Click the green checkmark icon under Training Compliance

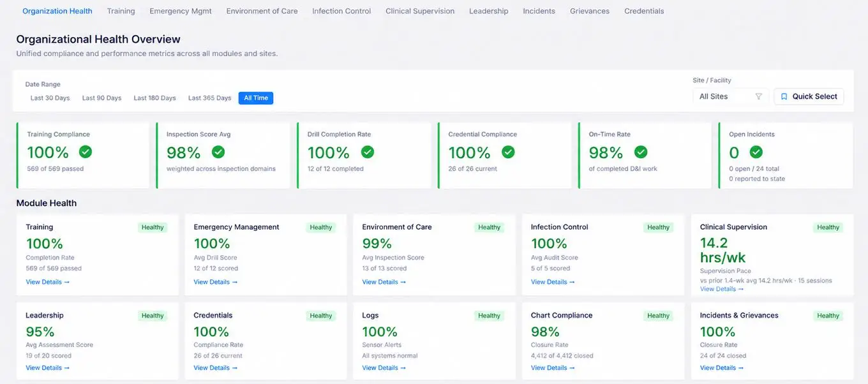(86, 152)
